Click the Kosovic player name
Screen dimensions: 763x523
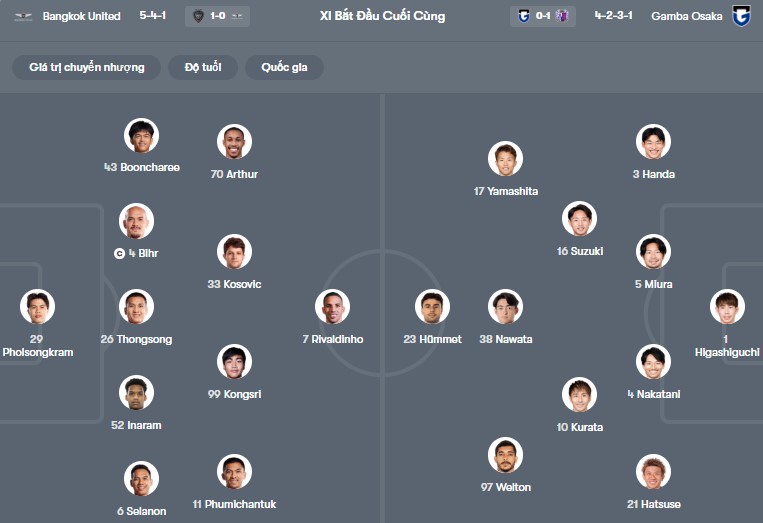point(234,284)
